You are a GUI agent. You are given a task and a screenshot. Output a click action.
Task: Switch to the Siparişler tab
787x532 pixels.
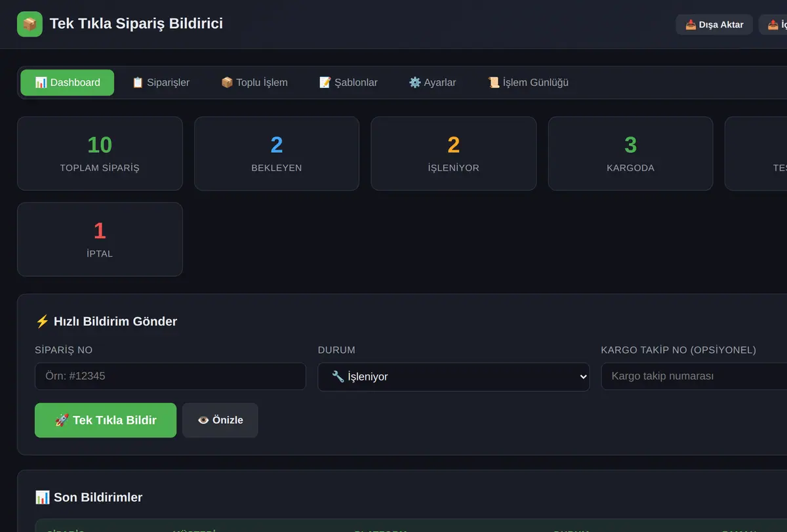click(161, 83)
